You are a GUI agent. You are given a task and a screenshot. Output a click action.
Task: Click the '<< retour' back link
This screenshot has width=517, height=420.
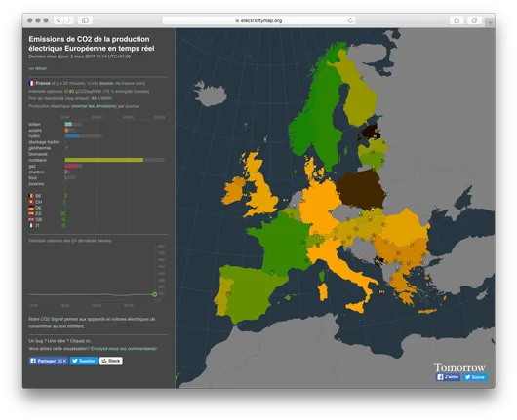click(x=38, y=68)
